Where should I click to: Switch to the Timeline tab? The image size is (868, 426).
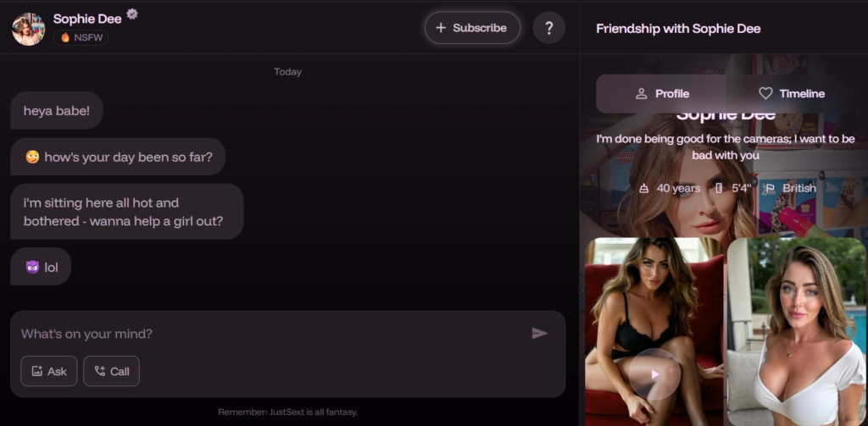click(x=791, y=93)
